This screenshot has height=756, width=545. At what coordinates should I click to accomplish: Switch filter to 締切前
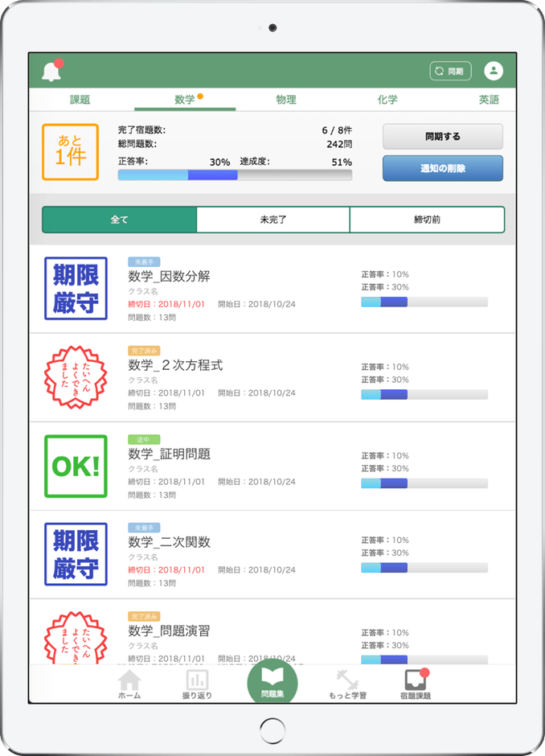click(427, 220)
